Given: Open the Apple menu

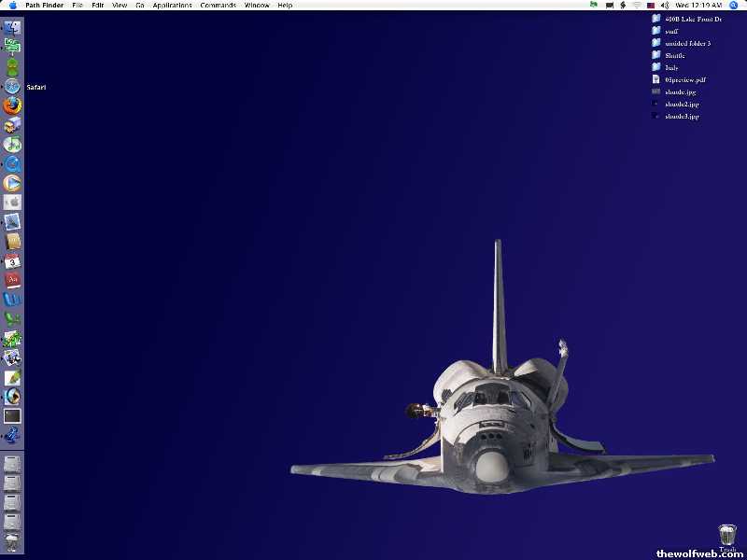Looking at the screenshot, I should click(12, 6).
